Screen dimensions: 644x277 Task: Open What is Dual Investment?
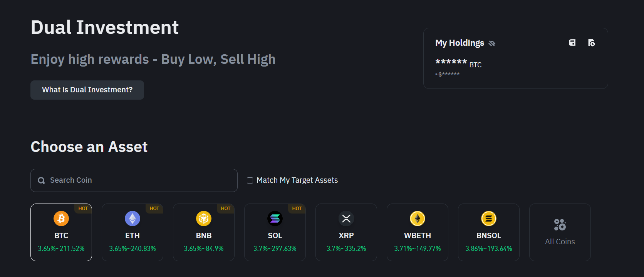tap(87, 90)
